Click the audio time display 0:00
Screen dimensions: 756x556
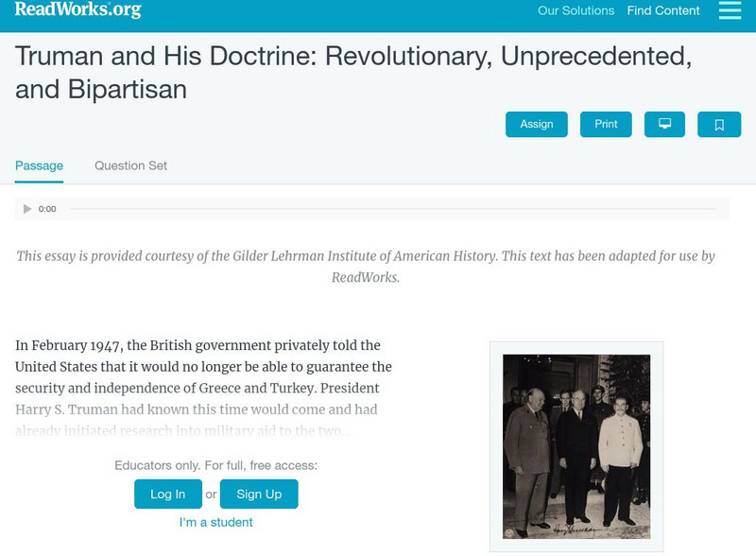point(47,209)
